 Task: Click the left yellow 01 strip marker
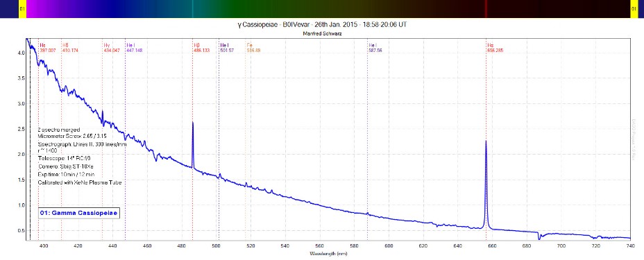[23, 8]
